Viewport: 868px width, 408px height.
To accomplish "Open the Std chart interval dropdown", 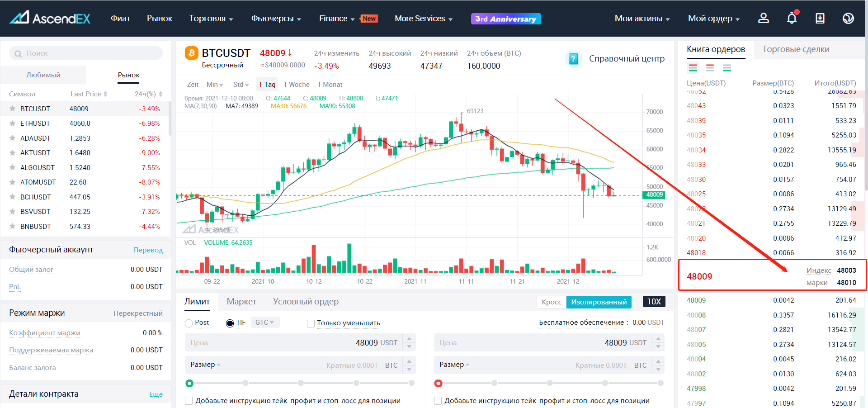I will pyautogui.click(x=241, y=85).
